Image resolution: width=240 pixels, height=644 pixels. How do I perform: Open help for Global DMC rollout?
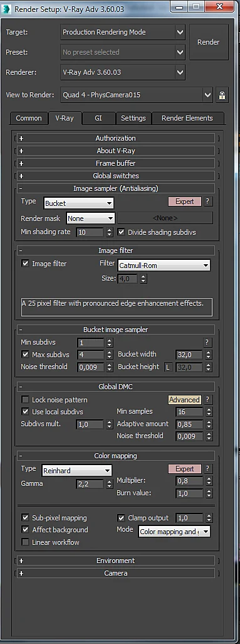click(x=207, y=400)
